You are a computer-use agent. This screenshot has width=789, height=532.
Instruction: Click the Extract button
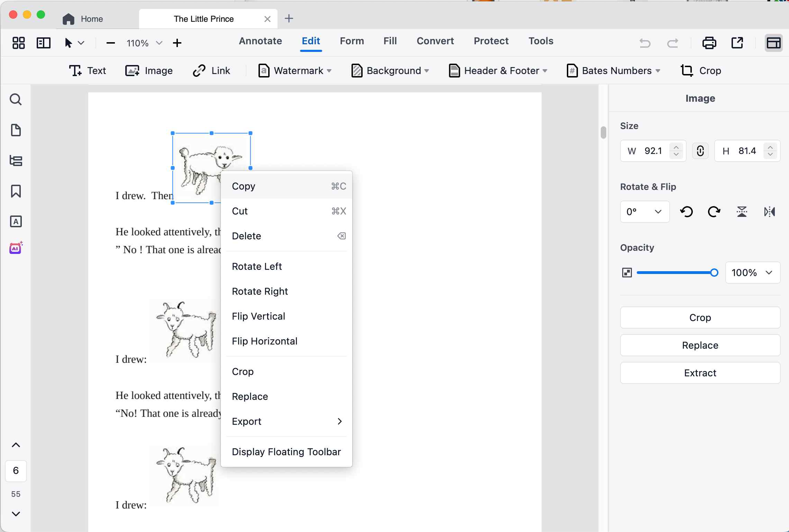click(700, 373)
